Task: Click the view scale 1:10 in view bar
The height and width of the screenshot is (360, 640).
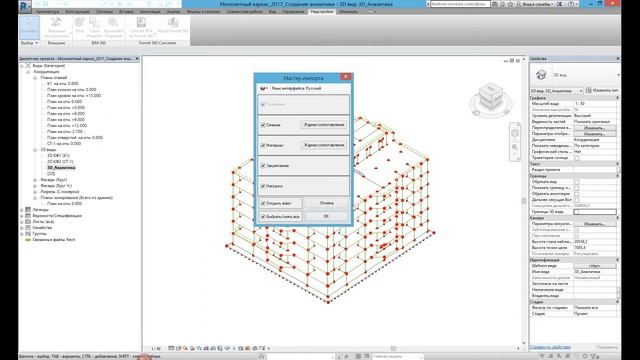Action: coord(156,349)
